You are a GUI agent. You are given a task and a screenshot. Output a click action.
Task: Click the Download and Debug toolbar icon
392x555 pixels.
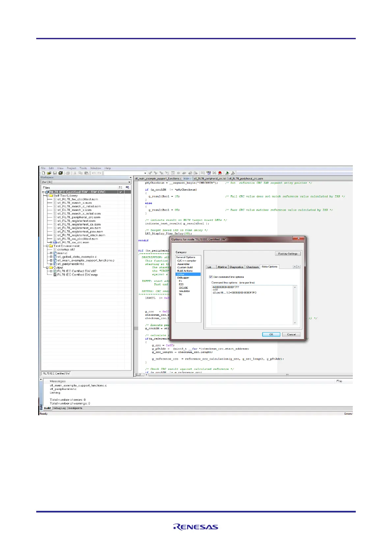pos(227,173)
